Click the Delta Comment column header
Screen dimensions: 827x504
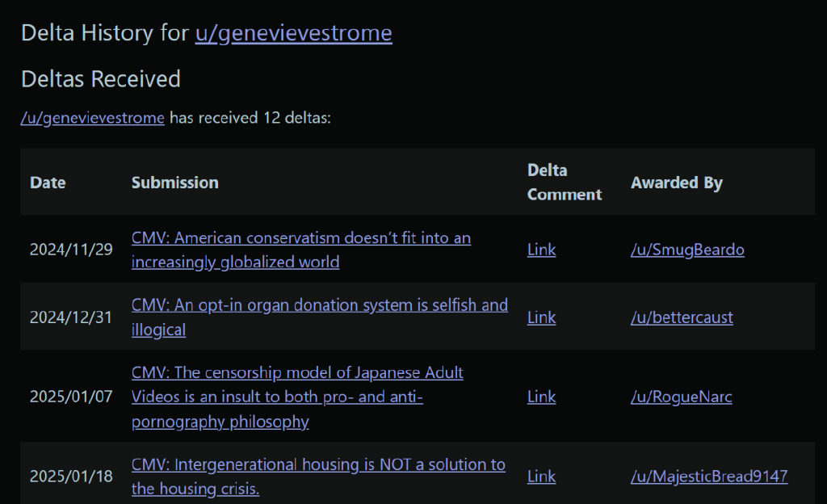point(564,183)
